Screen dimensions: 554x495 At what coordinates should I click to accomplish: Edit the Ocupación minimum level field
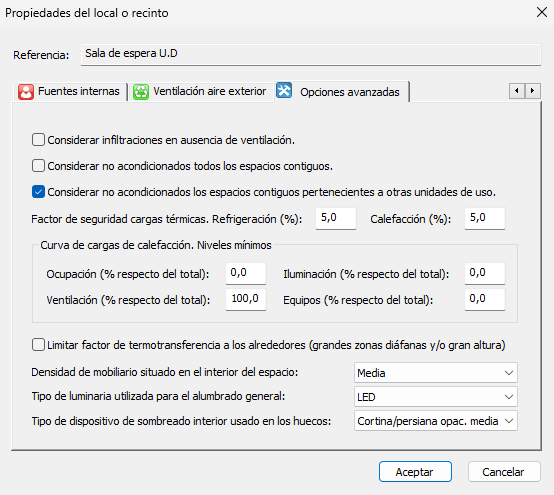click(x=246, y=273)
